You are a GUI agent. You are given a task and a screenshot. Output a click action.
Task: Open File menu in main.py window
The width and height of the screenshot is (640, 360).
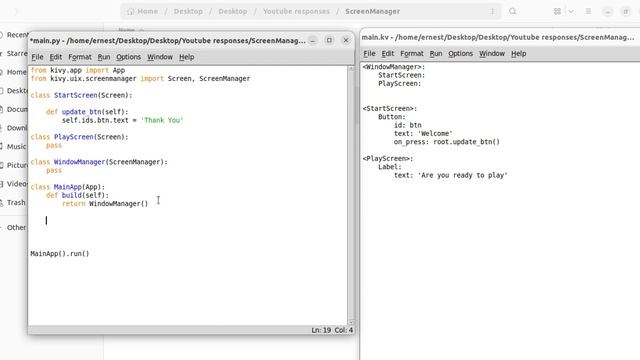37,57
